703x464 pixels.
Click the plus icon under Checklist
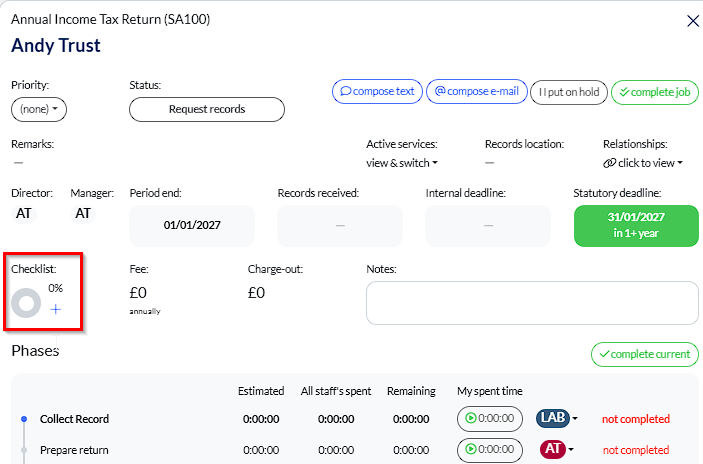[x=55, y=310]
